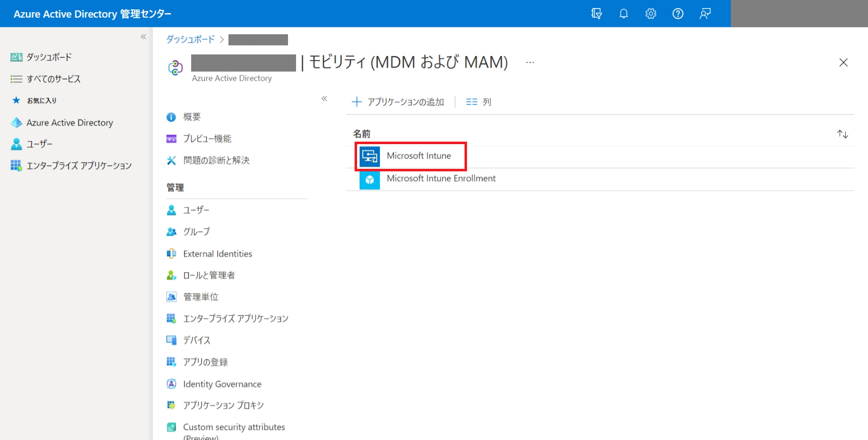The image size is (868, 440).
Task: Click the 概要 info icon
Action: tap(171, 117)
